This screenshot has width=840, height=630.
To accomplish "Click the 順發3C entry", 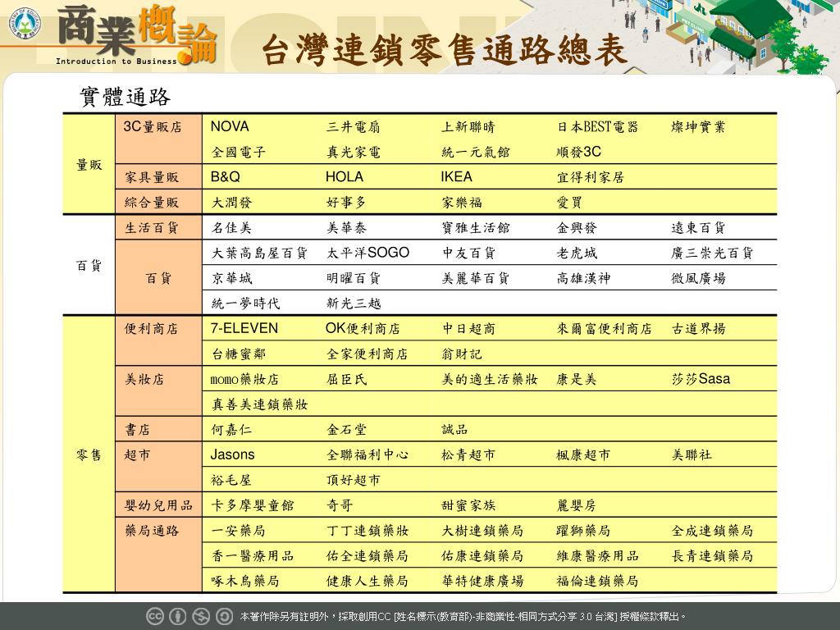I will 578,152.
